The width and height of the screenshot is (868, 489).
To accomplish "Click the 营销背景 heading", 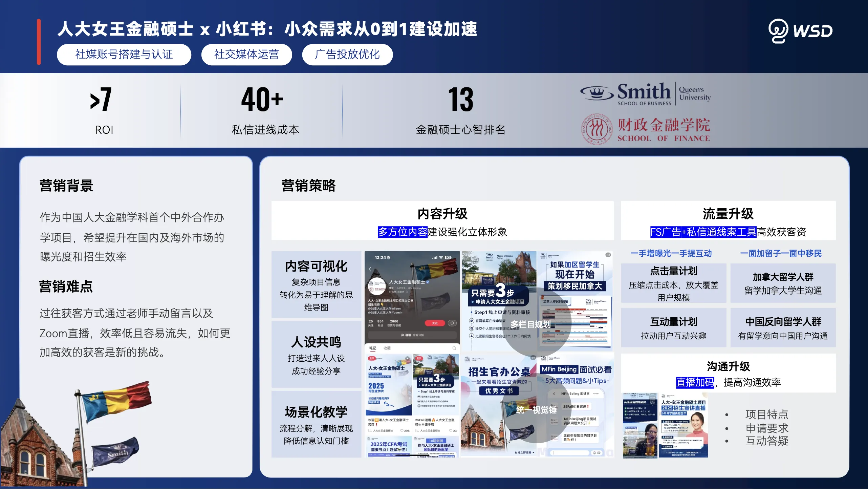I will [x=66, y=186].
